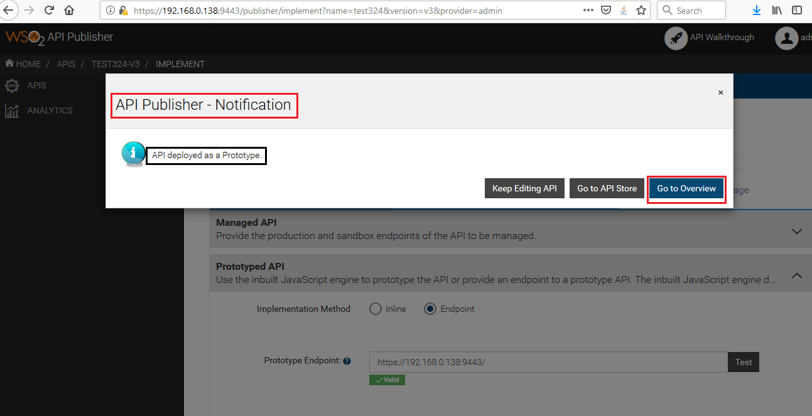Toggle the browser sidebar icon
The width and height of the screenshot is (812, 416).
click(797, 10)
